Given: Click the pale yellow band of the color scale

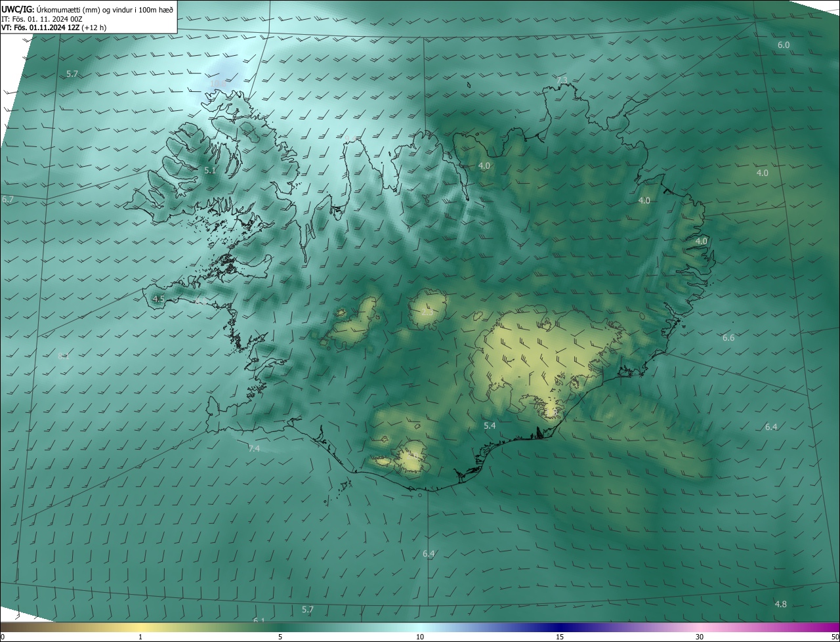Looking at the screenshot, I should coord(140,628).
